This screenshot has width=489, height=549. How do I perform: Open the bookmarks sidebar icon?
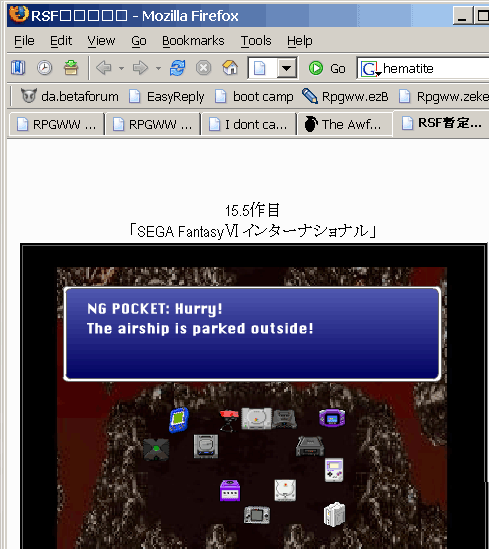click(x=18, y=68)
